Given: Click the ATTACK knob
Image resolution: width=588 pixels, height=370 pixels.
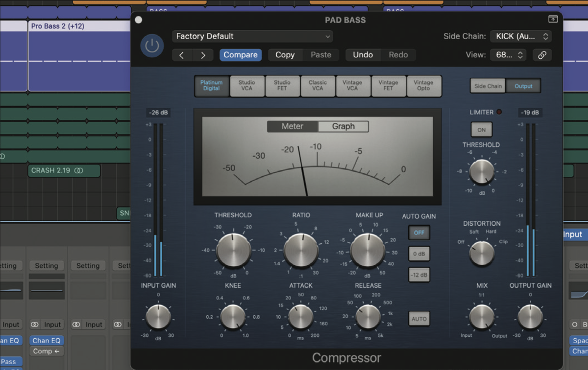Looking at the screenshot, I should coord(301,317).
